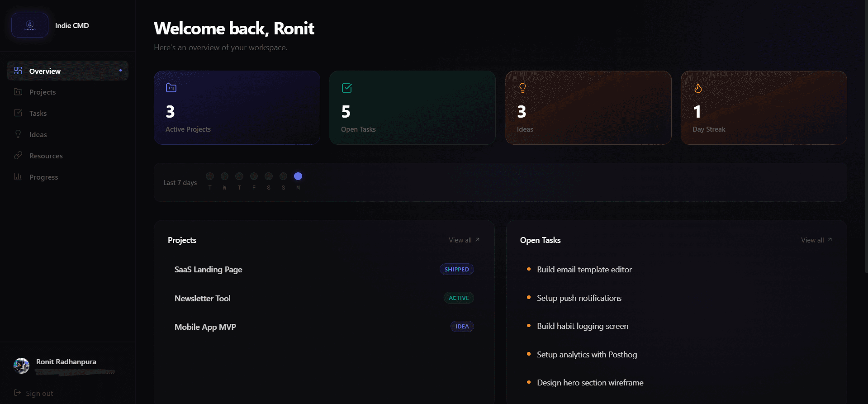Open the Tasks menu item
This screenshot has height=404, width=868.
click(38, 113)
